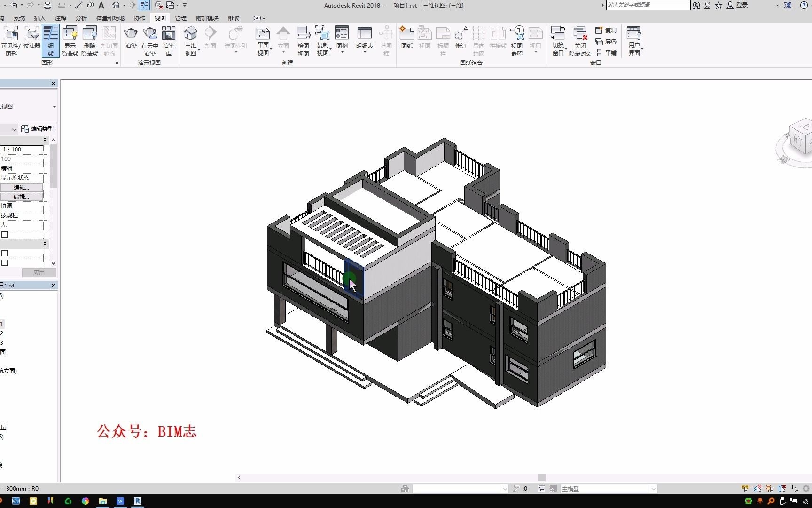812x508 pixels.
Task: Open the Filters (过滤器) tool
Action: pos(32,38)
